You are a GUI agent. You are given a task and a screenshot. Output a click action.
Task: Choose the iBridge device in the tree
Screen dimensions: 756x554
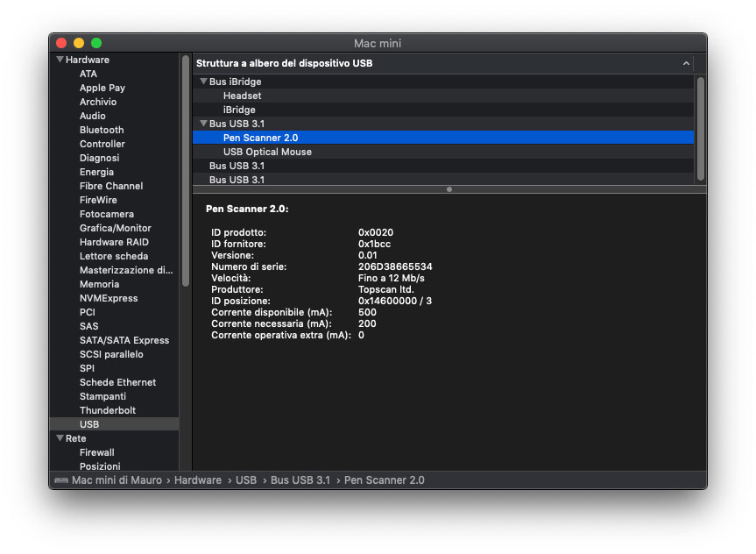point(239,110)
